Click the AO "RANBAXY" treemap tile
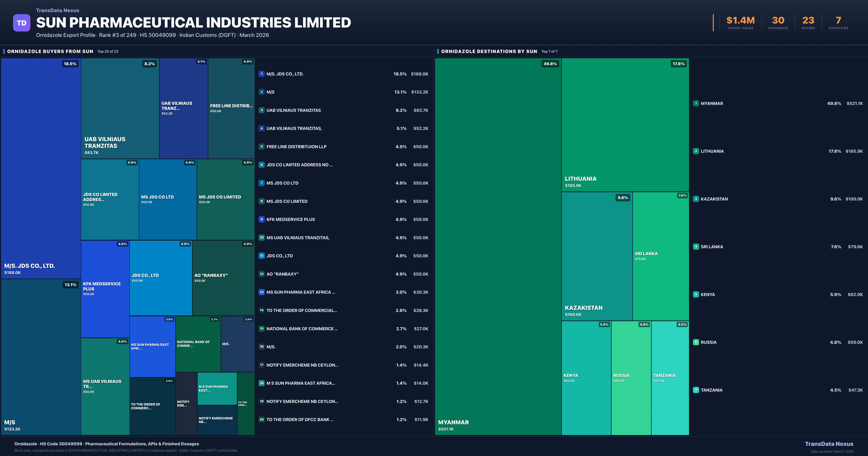 223,278
